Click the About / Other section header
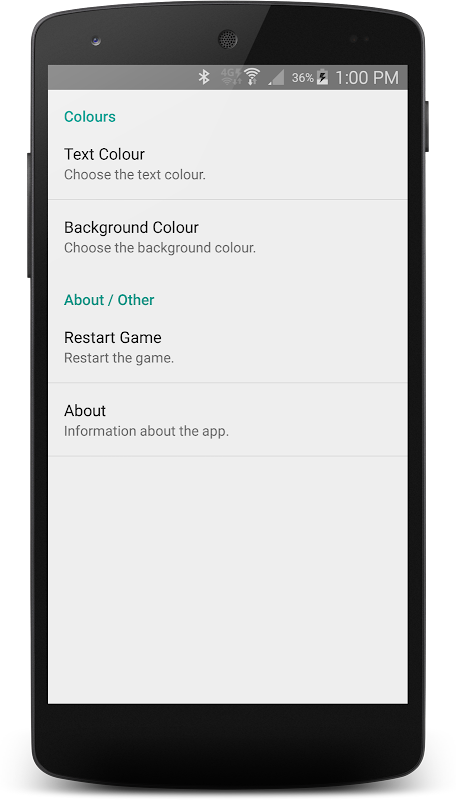The height and width of the screenshot is (800, 456). click(x=109, y=300)
